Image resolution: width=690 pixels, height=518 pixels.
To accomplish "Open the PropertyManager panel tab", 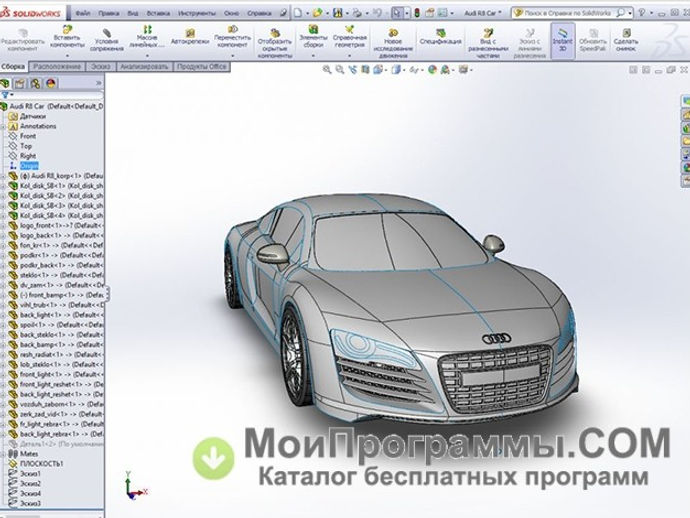I will click(20, 83).
